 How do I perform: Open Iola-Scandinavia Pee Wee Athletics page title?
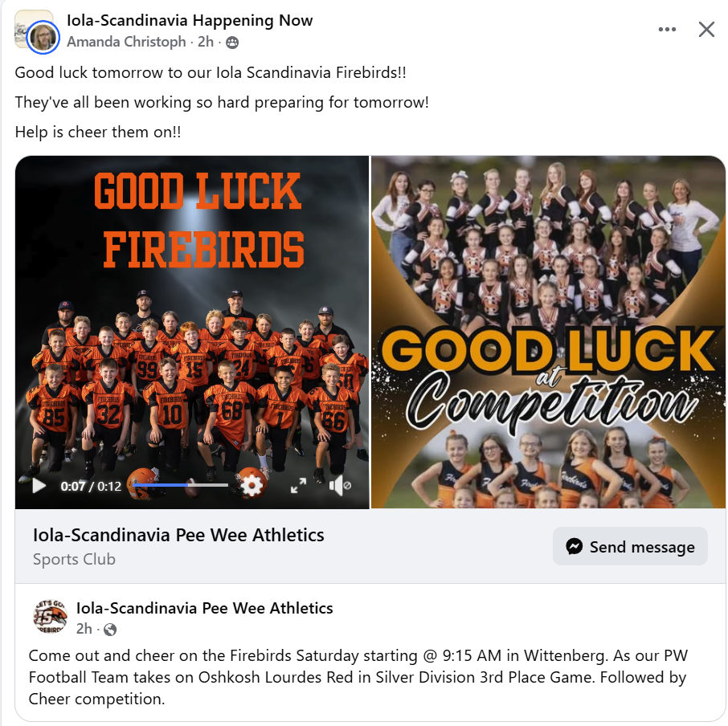click(x=178, y=535)
